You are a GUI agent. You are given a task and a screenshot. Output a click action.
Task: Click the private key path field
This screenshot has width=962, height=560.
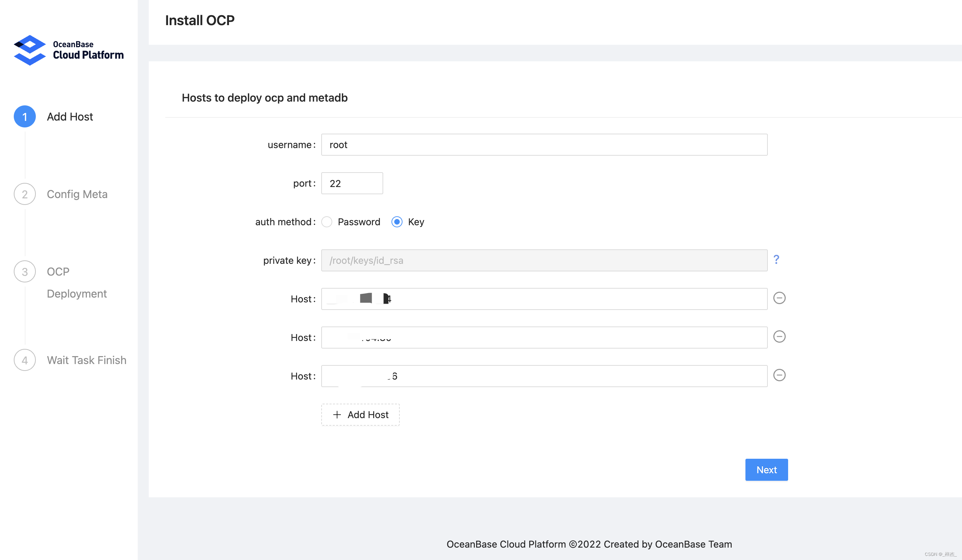544,260
